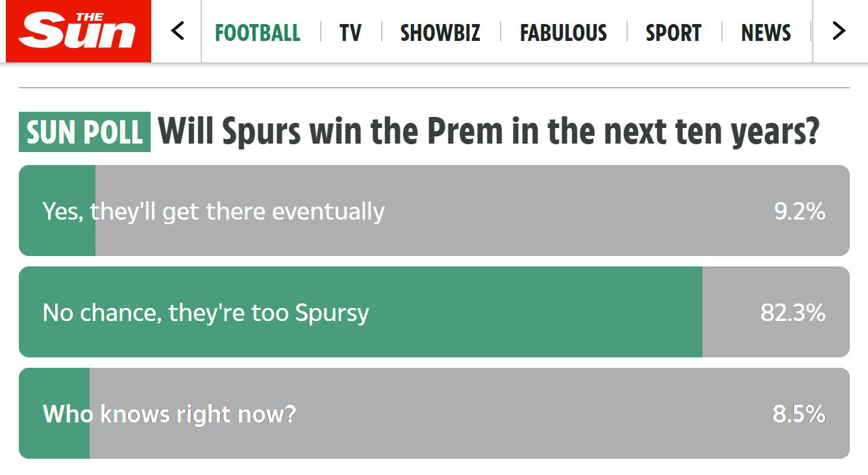868x475 pixels.
Task: Click The Sun logo
Action: click(x=79, y=31)
